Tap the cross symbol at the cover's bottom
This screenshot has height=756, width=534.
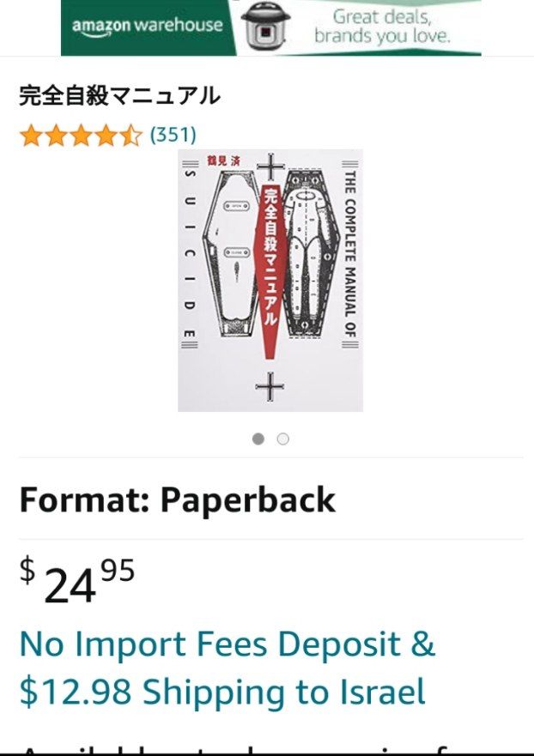point(270,386)
